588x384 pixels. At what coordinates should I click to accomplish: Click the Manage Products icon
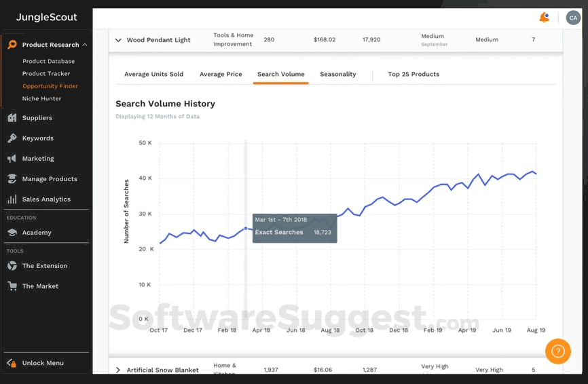click(12, 179)
